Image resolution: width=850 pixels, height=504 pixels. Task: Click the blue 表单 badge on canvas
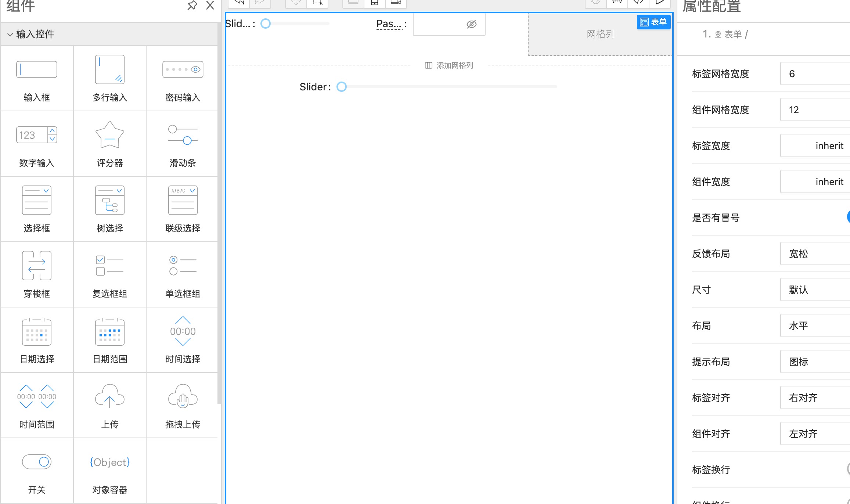tap(653, 22)
